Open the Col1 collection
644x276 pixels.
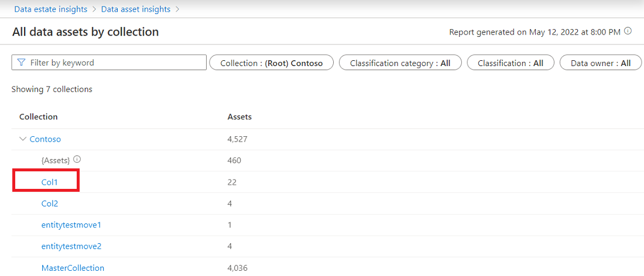[x=50, y=182]
